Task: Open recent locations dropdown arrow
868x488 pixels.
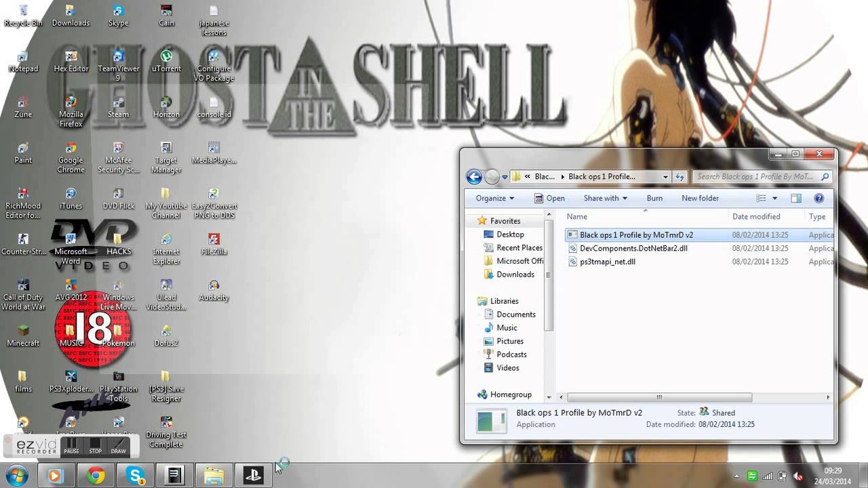Action: click(505, 178)
